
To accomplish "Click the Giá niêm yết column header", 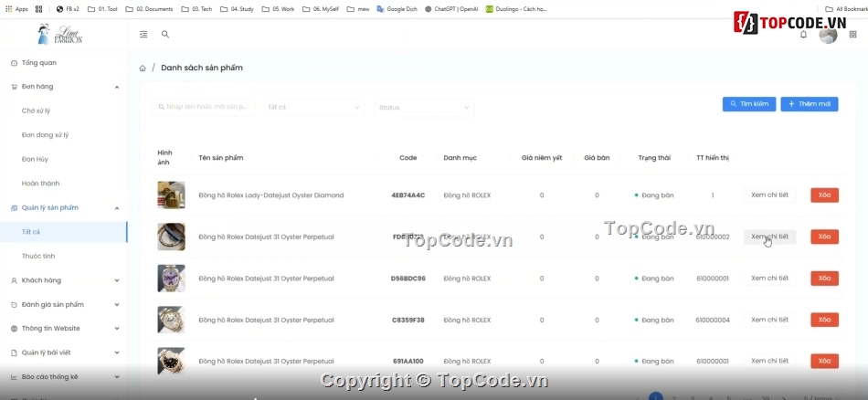I will click(x=542, y=158).
